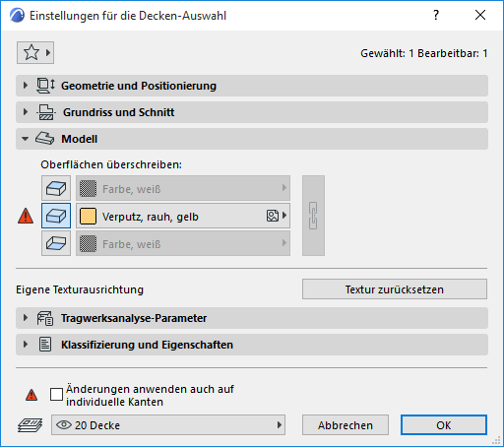Click the yellow Verputz color swatch
504x447 pixels.
coord(88,216)
